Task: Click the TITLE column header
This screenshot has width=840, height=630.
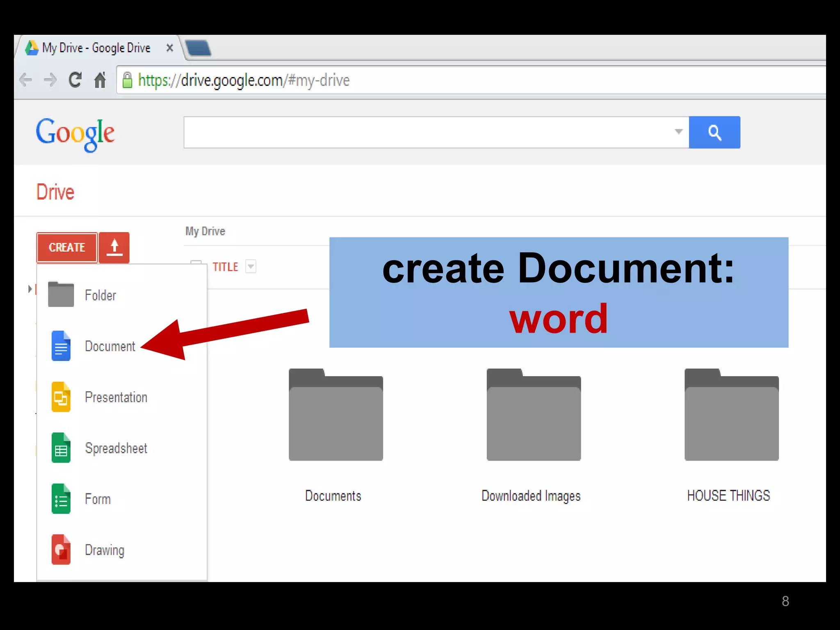Action: (x=225, y=267)
